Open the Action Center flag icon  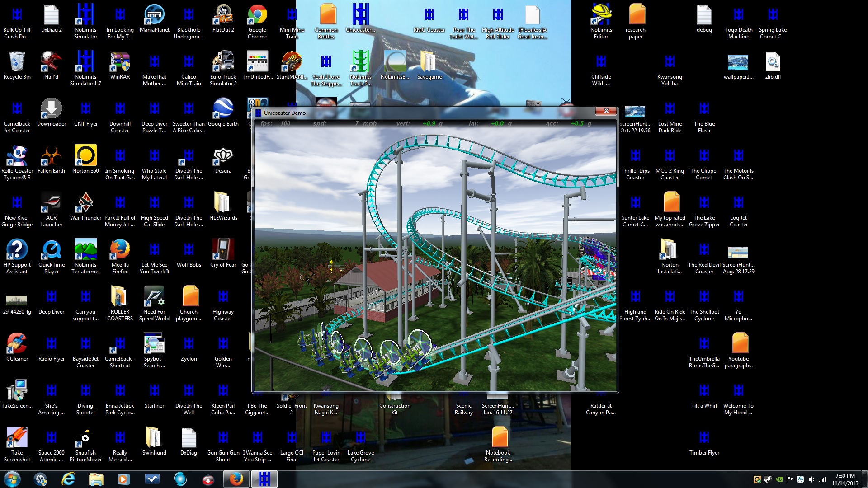(x=790, y=479)
